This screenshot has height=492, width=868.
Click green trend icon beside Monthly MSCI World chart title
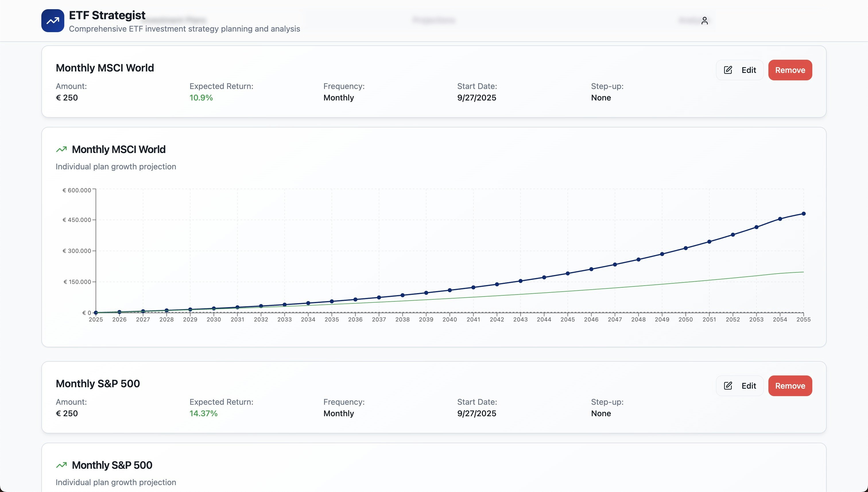click(61, 149)
